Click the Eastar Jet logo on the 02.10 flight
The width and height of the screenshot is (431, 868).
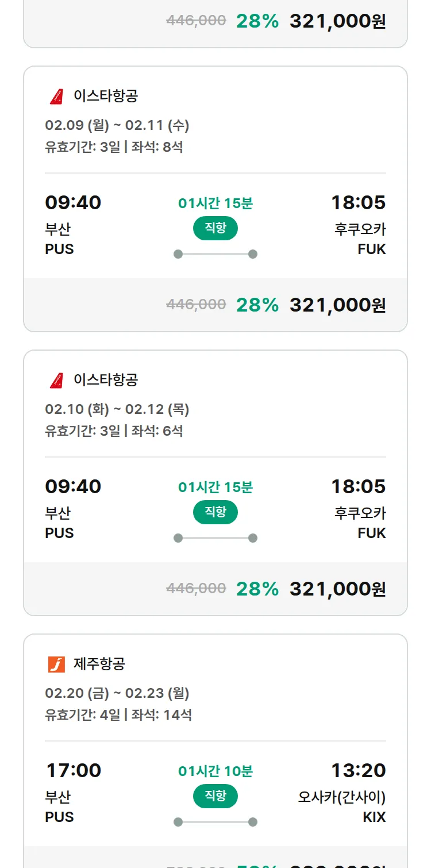56,380
